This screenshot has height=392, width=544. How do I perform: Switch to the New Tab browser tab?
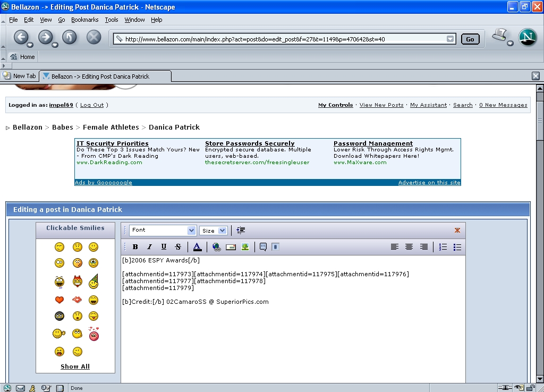tap(20, 76)
